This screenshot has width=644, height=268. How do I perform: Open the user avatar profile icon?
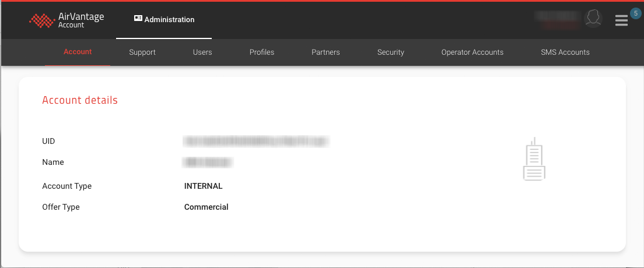click(x=593, y=18)
